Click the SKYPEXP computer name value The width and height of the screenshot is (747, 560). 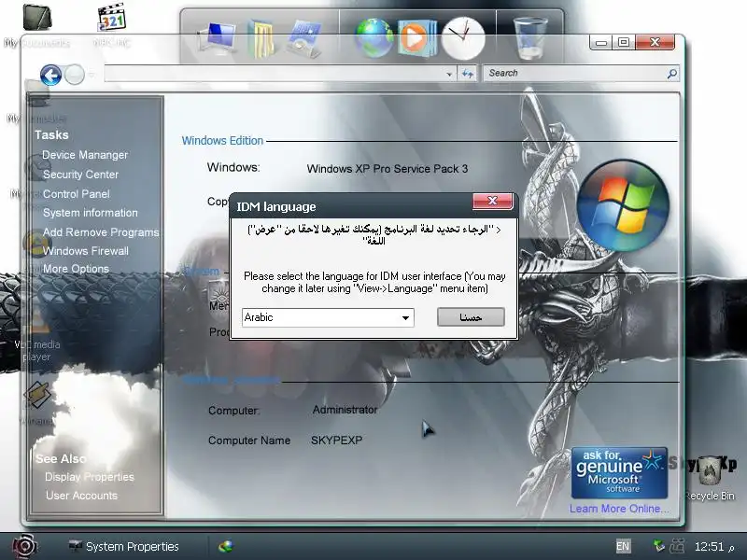337,441
